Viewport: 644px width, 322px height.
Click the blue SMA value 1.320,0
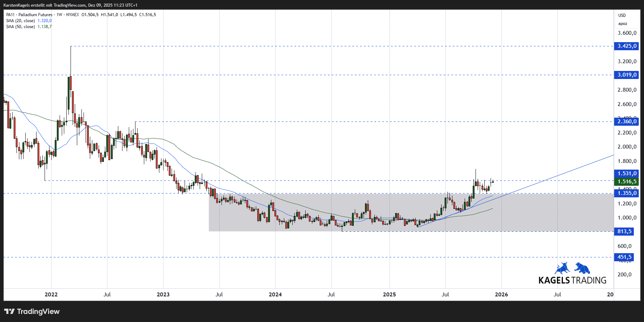[x=44, y=20]
